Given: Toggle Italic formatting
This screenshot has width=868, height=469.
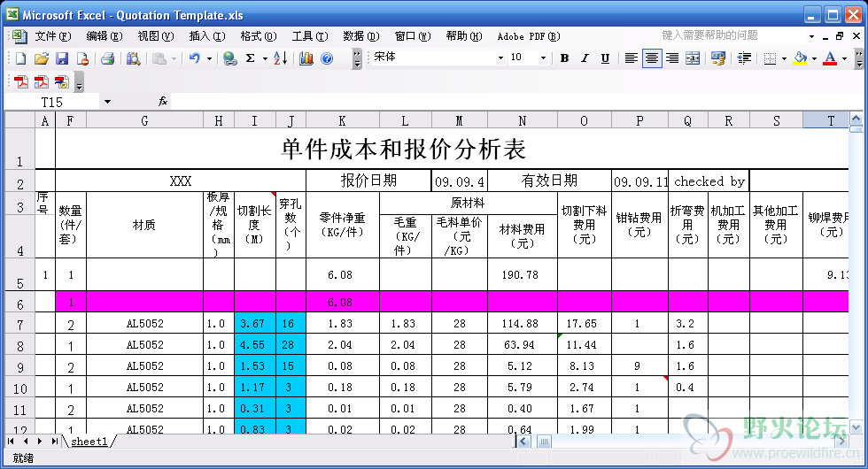Looking at the screenshot, I should 585,58.
